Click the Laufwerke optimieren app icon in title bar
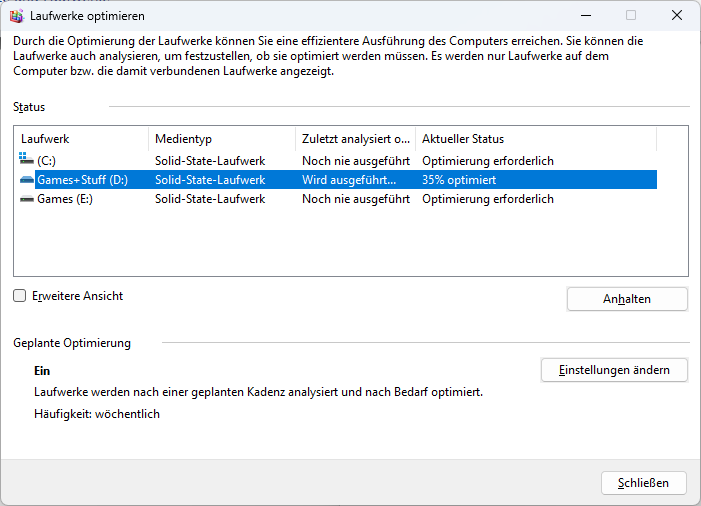The height and width of the screenshot is (506, 701). tap(16, 16)
